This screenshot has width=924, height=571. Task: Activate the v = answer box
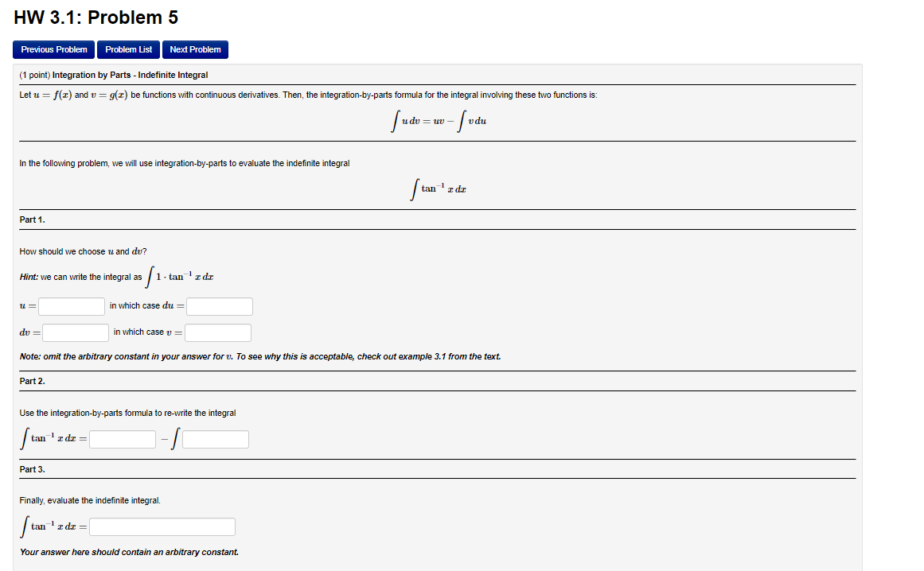(x=218, y=332)
